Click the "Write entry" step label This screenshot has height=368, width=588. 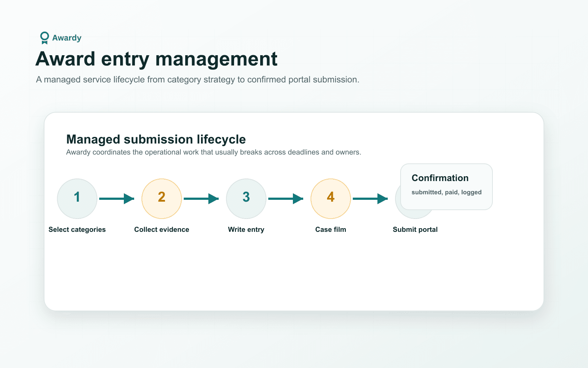pyautogui.click(x=246, y=230)
